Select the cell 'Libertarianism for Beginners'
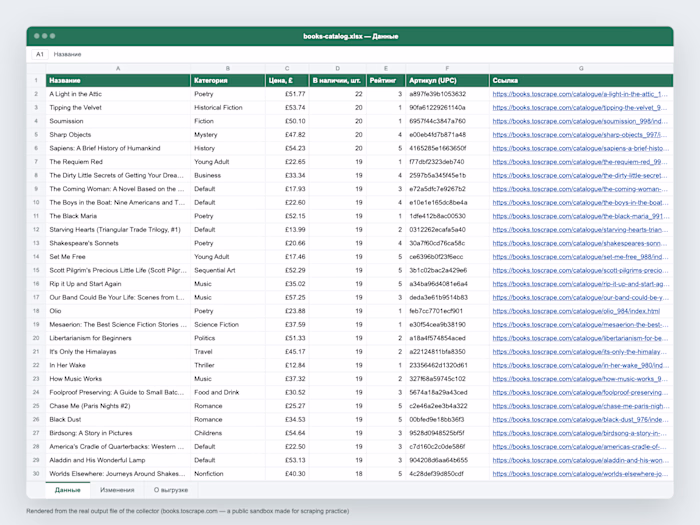Screen dimensions: 700x525 pos(118,338)
